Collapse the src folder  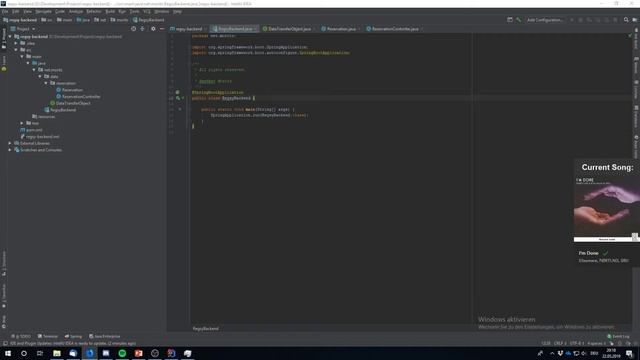(16, 50)
